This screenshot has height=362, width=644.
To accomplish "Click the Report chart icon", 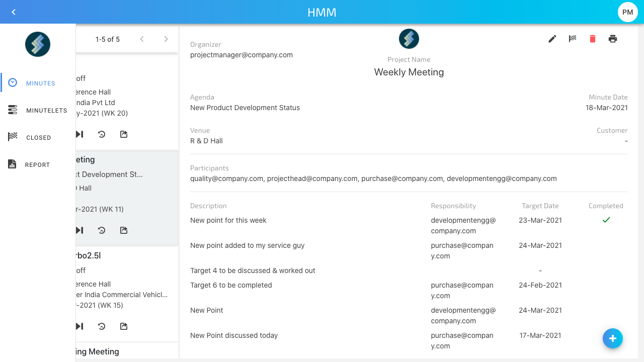I will 13,164.
